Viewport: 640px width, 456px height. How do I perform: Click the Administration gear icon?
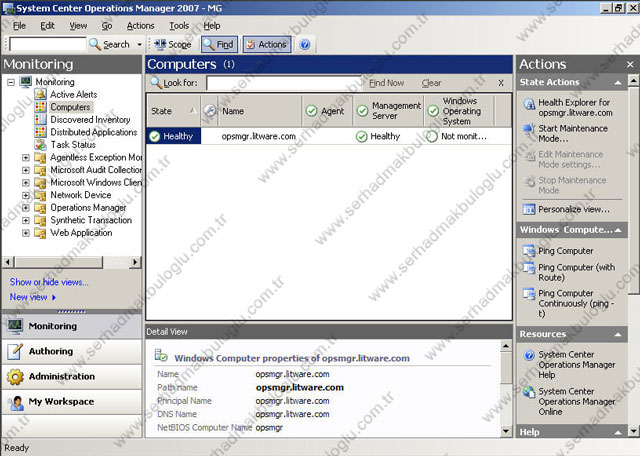15,376
